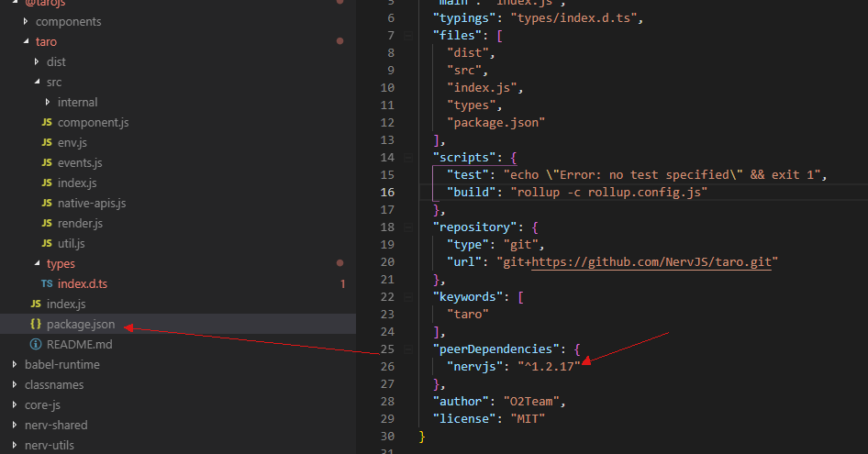Click the "taro" keyword string at line 23
868x454 pixels.
click(x=468, y=315)
